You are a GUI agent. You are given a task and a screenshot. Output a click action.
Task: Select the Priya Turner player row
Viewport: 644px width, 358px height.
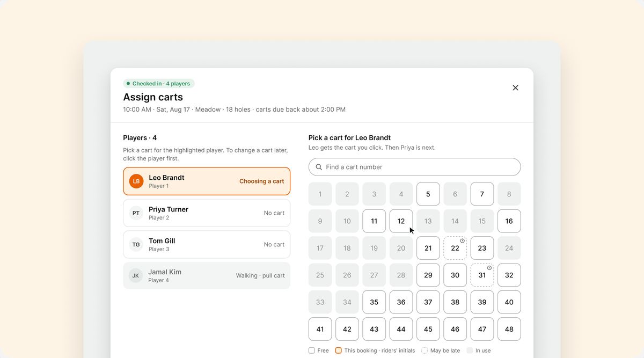pos(207,213)
